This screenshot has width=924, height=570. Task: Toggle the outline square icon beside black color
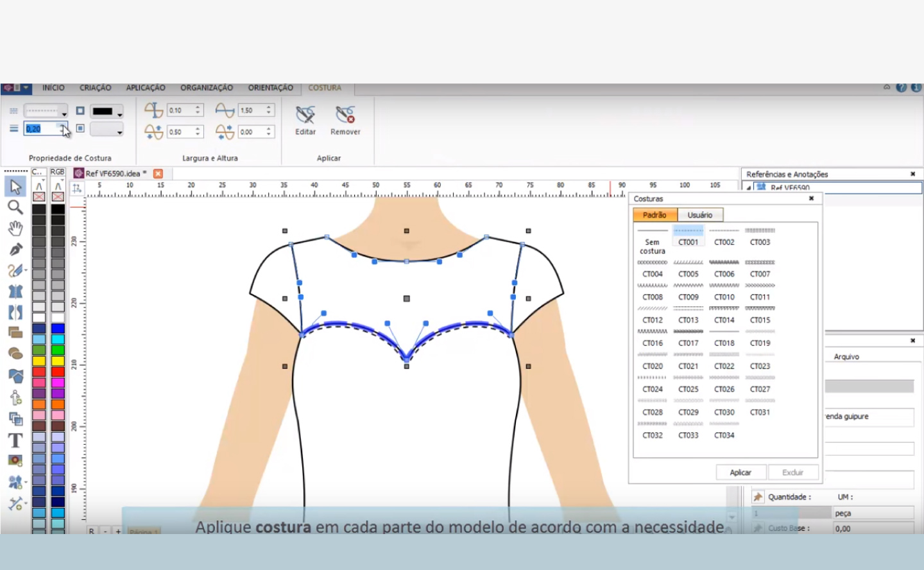80,110
